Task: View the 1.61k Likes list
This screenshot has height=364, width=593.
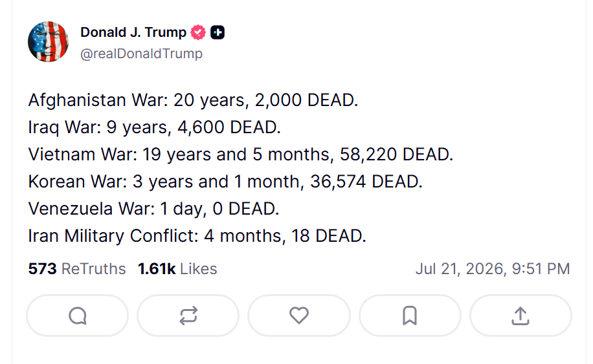Action: (177, 269)
